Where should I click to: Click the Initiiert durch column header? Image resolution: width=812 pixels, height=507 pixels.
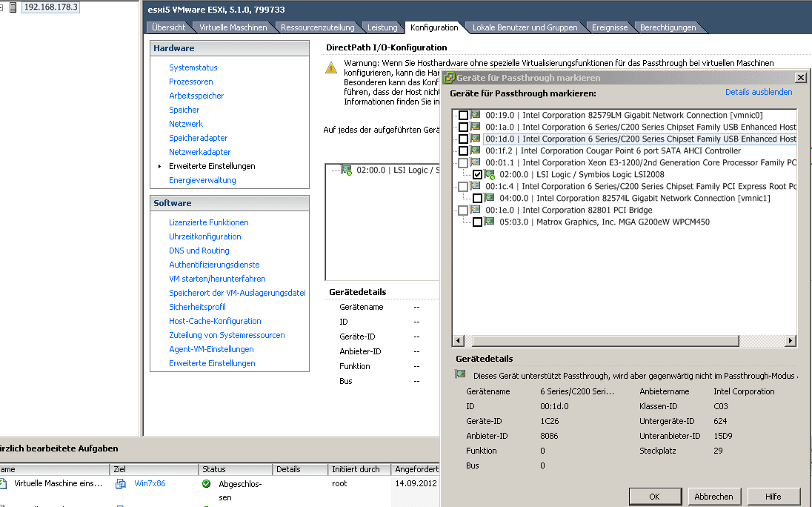359,469
